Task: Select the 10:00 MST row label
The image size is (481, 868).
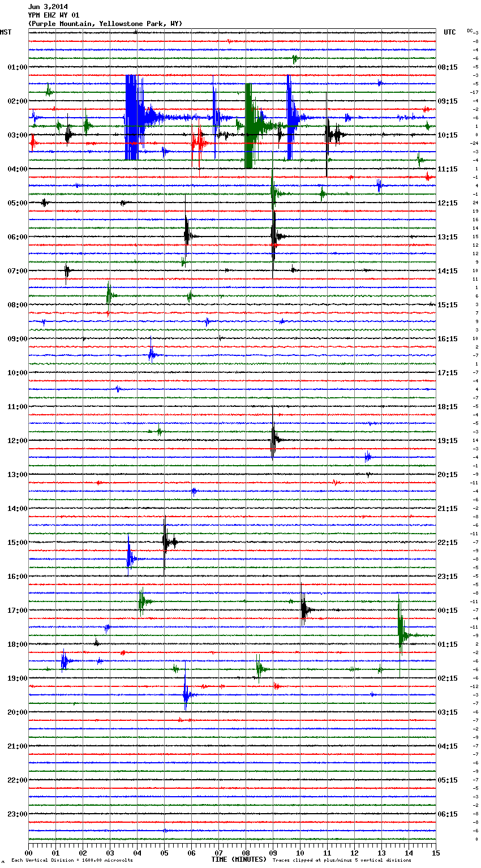Action: tap(18, 373)
